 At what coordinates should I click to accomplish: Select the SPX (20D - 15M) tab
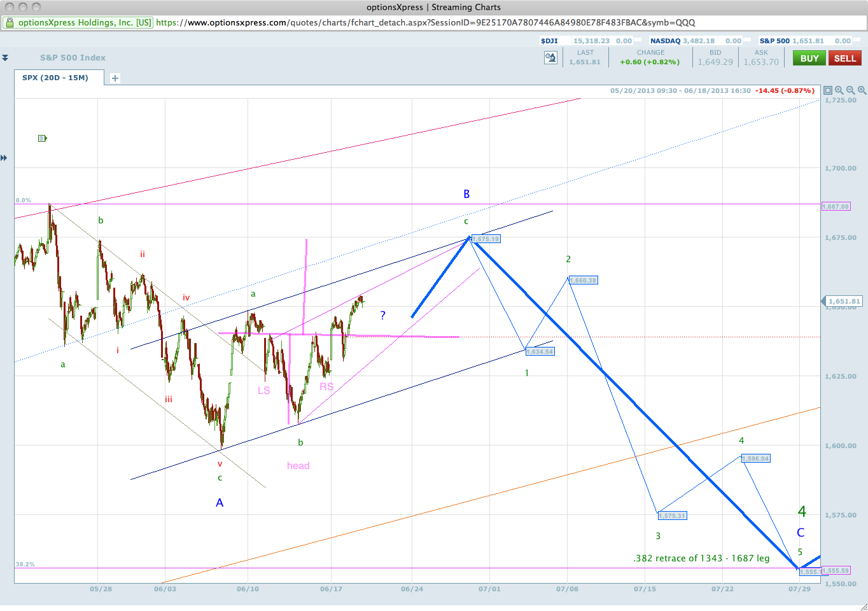[55, 78]
